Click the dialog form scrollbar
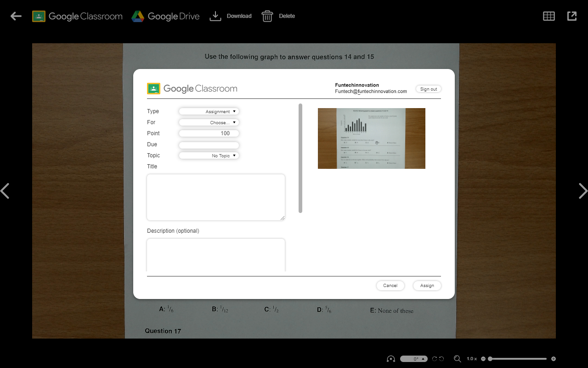 [x=300, y=158]
